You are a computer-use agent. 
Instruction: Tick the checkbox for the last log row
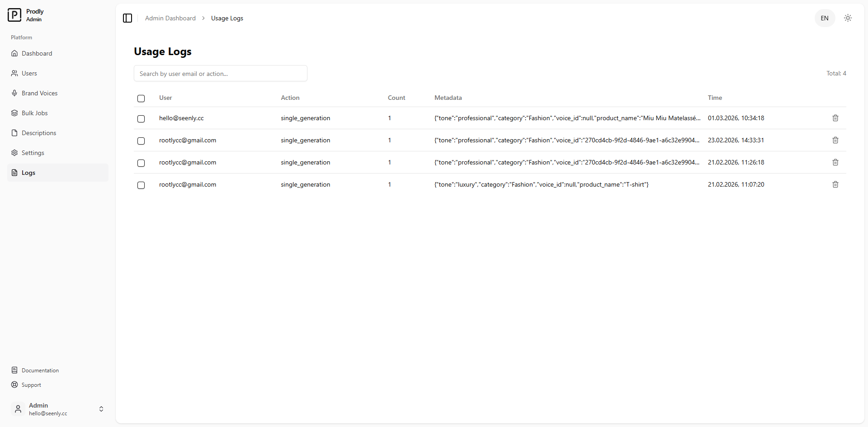(x=141, y=185)
